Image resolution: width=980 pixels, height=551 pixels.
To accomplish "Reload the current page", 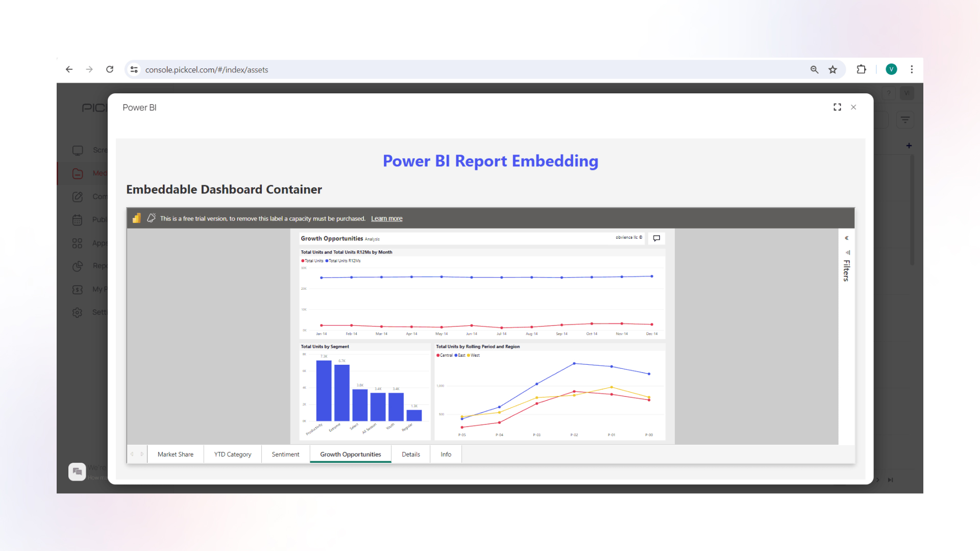I will (x=110, y=69).
